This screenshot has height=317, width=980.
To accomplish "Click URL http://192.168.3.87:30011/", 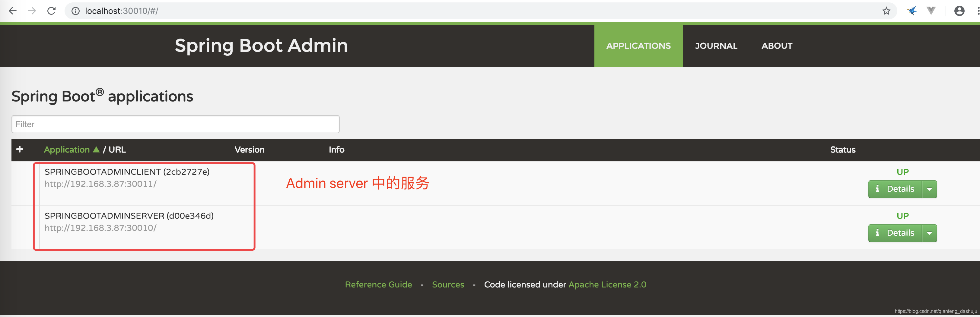I will [100, 184].
